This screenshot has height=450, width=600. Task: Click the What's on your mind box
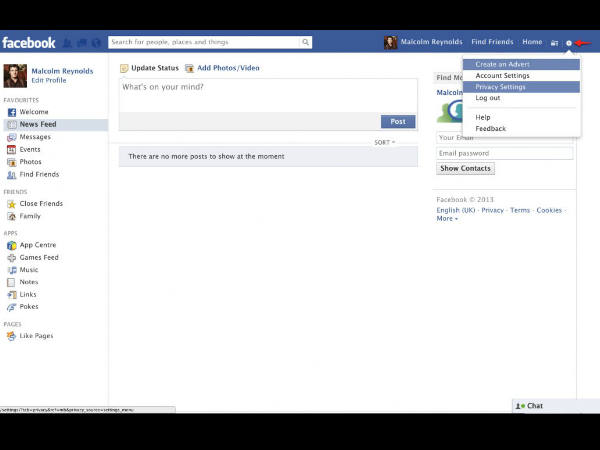point(268,95)
